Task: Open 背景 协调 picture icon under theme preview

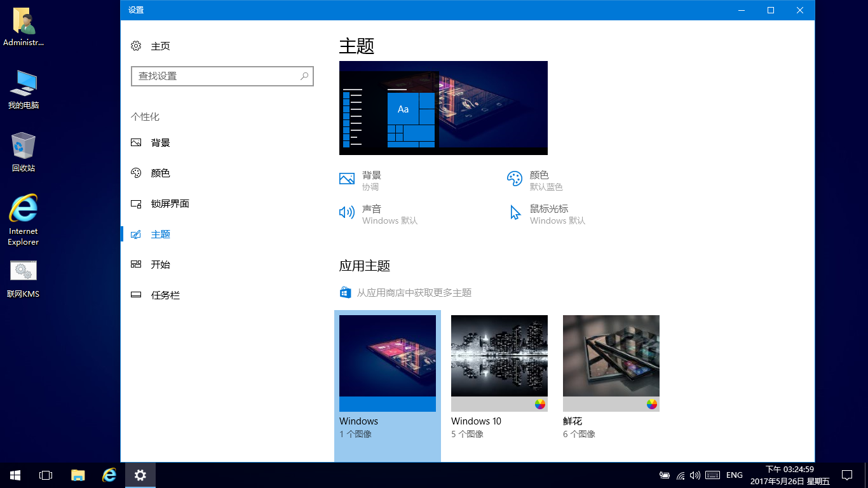Action: coord(347,179)
